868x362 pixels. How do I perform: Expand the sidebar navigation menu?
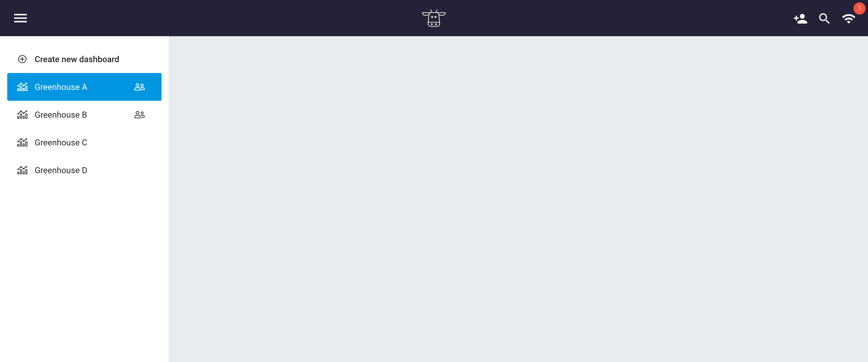click(20, 18)
